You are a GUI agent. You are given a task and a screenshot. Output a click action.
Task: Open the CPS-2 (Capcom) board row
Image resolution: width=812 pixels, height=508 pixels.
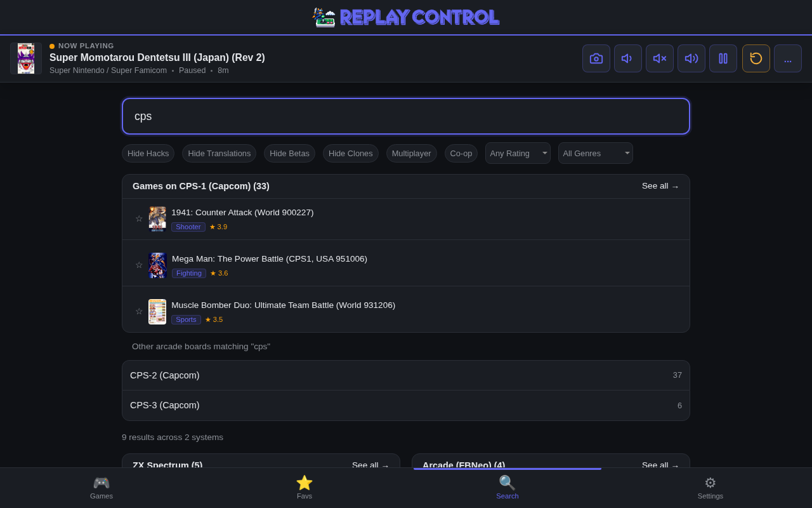click(406, 375)
